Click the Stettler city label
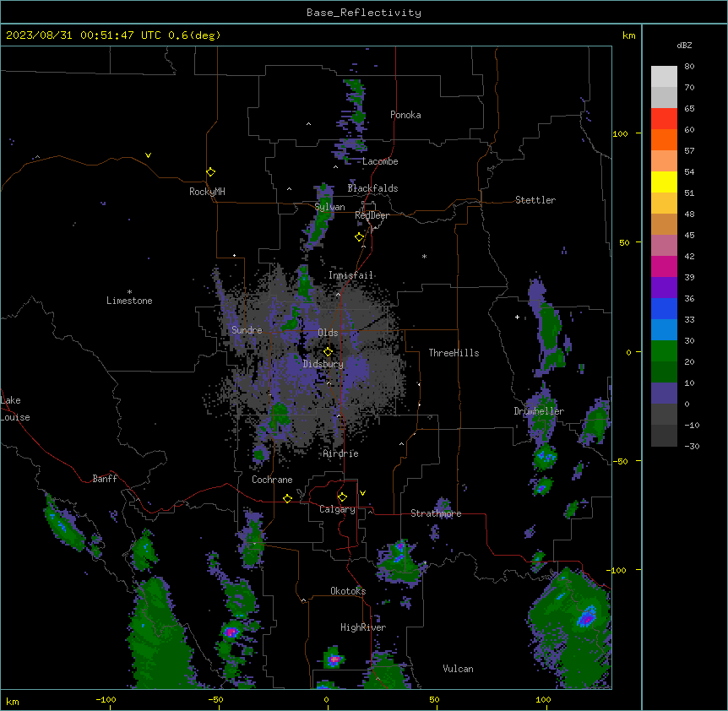 point(535,200)
